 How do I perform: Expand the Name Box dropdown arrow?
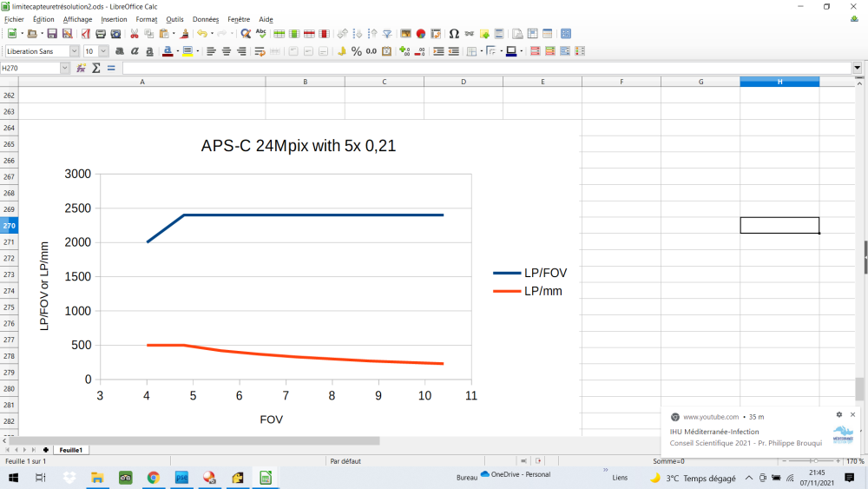pos(66,68)
